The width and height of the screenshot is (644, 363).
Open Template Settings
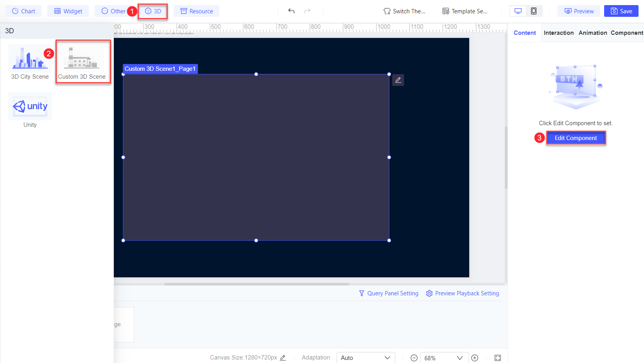[x=465, y=11]
